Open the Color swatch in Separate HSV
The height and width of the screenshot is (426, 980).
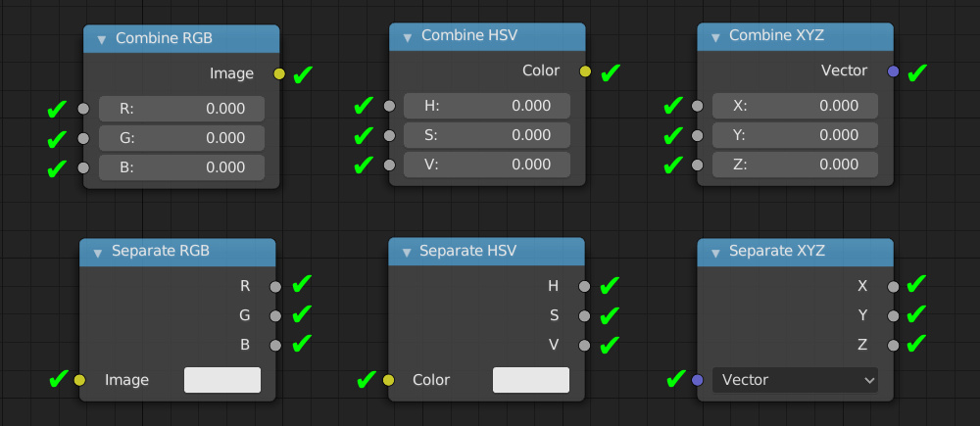(x=530, y=380)
